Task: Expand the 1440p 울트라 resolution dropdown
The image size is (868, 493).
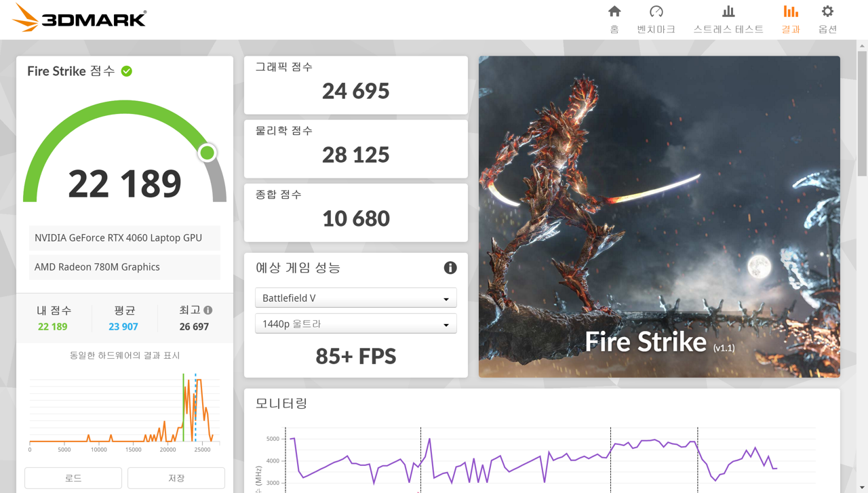Action: [x=356, y=324]
